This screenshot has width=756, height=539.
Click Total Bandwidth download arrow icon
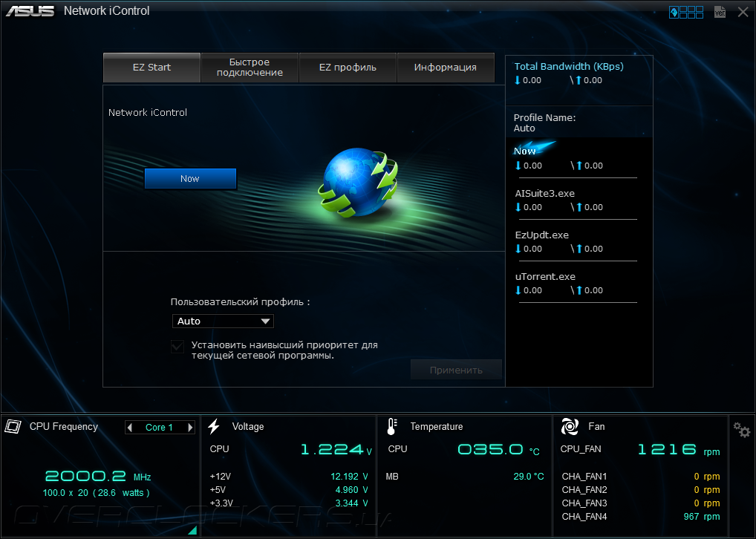coord(518,80)
